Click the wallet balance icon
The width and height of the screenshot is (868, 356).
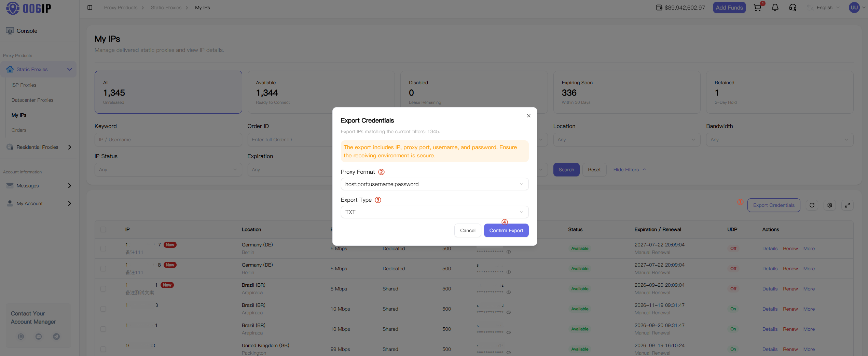(x=659, y=8)
